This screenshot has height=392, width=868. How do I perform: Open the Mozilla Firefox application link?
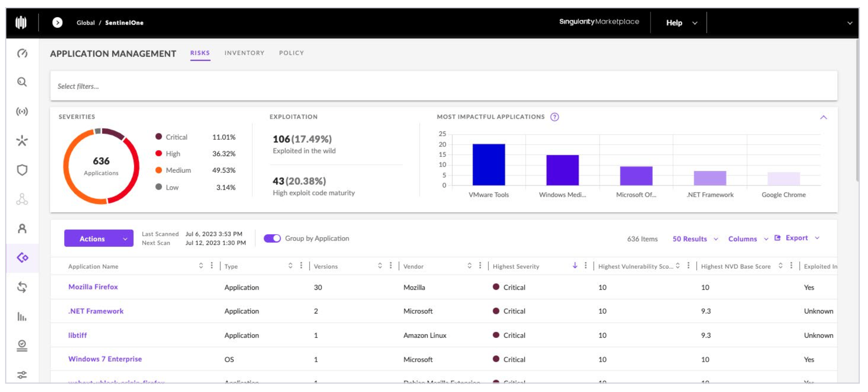(x=93, y=287)
